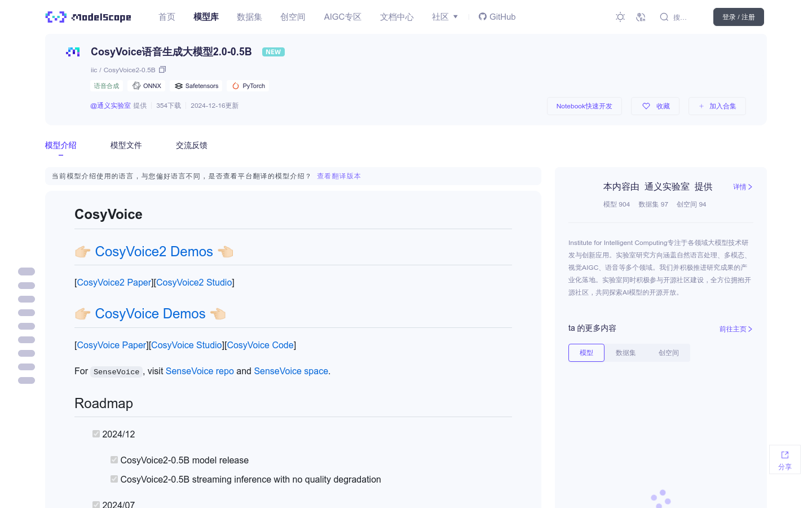This screenshot has width=812, height=508.
Task: Click the SenseVoice inline code text
Action: pos(116,371)
